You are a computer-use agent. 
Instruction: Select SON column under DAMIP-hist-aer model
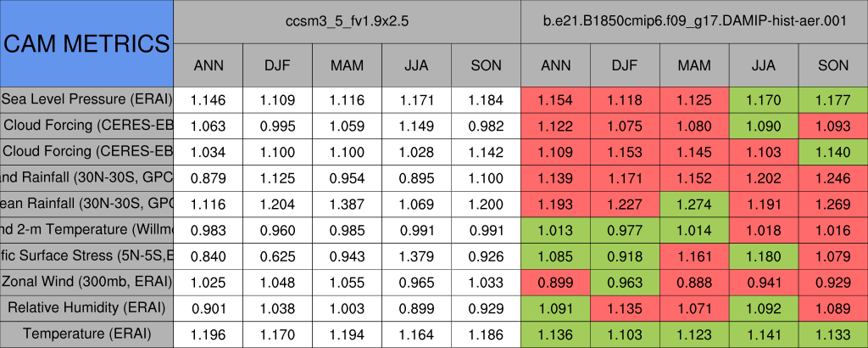point(833,65)
